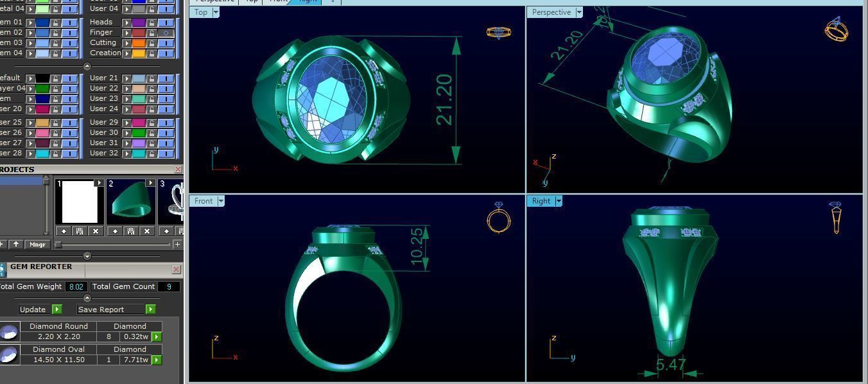868x384 pixels.
Task: Load project 1 with up-arrow icon
Action: pyautogui.click(x=64, y=231)
